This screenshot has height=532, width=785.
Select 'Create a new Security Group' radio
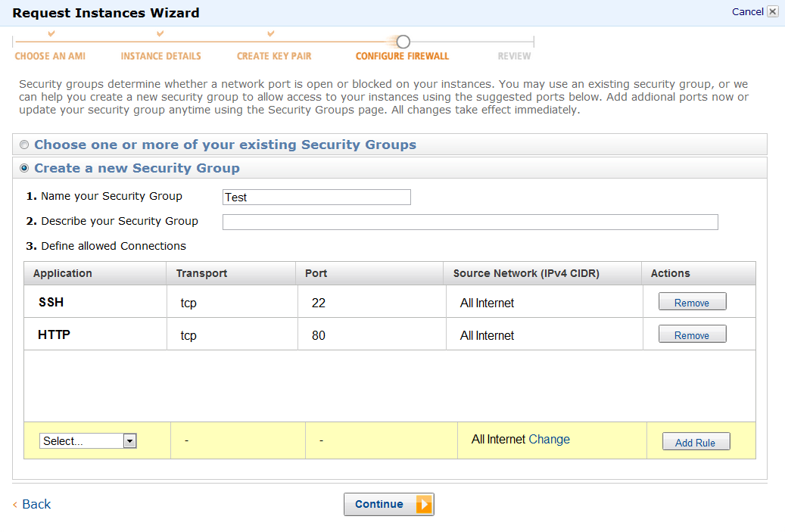coord(24,169)
